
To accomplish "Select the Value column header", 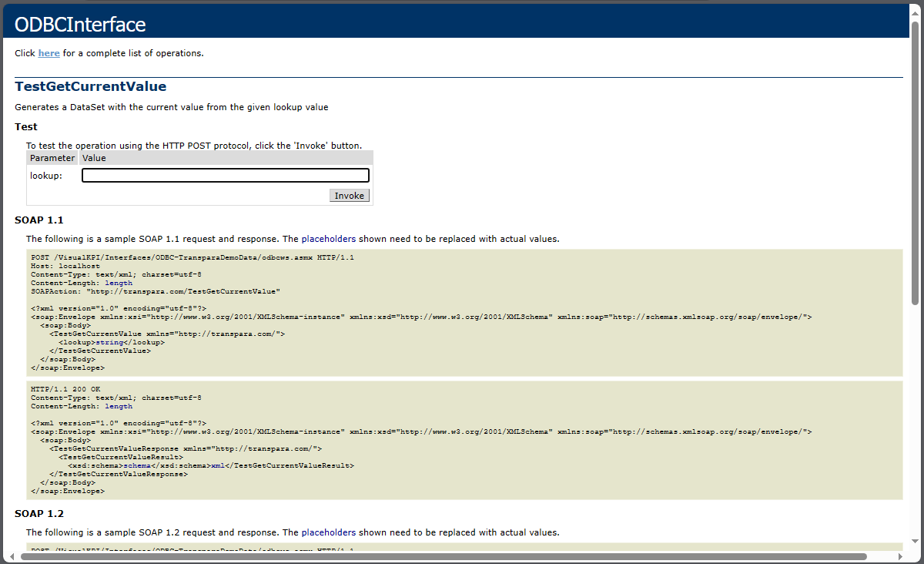I will tap(94, 158).
